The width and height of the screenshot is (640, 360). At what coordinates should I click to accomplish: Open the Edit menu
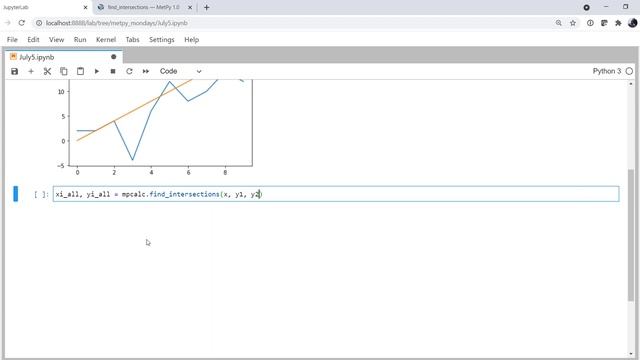(33, 40)
